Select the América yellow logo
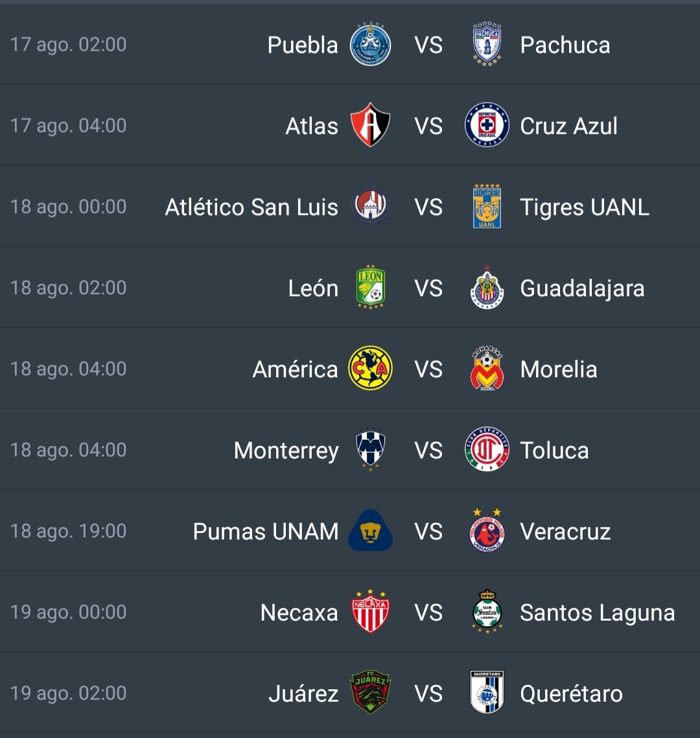 (370, 368)
